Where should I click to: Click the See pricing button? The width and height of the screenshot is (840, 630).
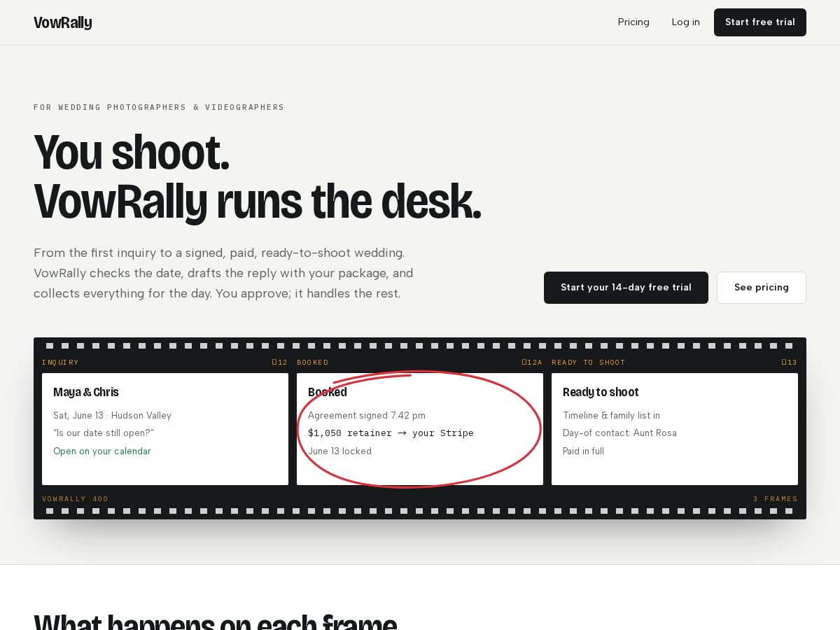click(x=762, y=288)
